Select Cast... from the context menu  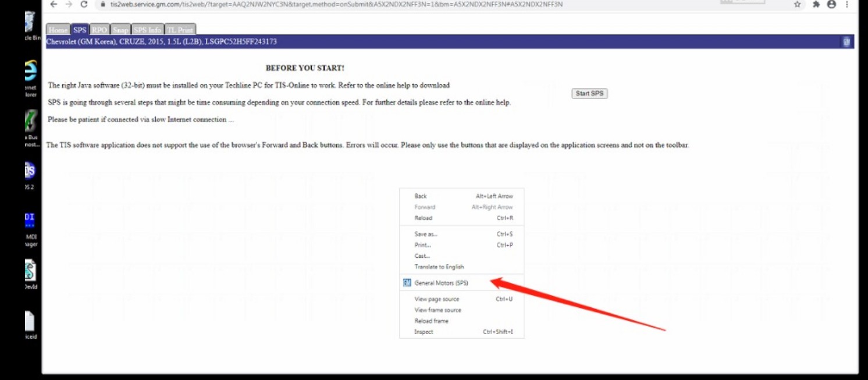click(462, 256)
